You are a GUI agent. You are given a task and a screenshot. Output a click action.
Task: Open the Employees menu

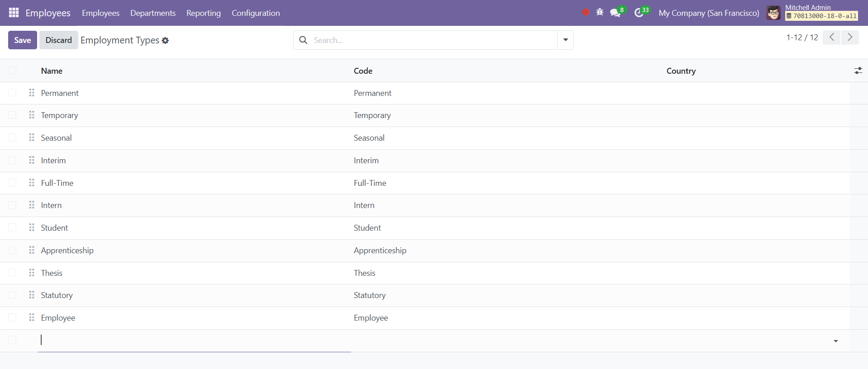pyautogui.click(x=100, y=13)
